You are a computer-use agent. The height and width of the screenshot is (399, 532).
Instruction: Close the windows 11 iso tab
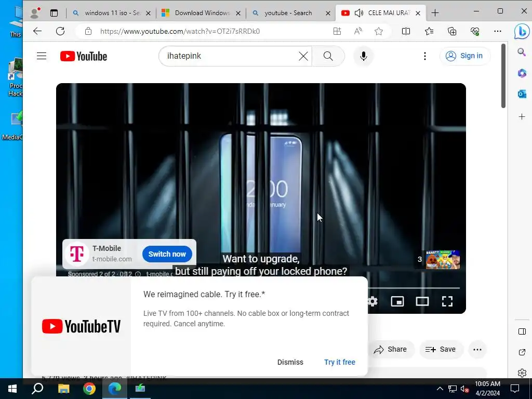tap(148, 13)
